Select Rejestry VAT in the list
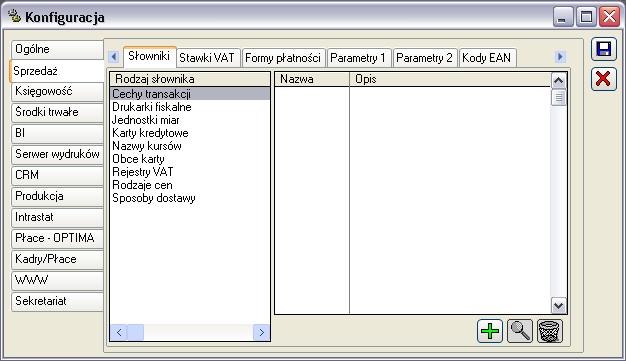Screen dimensions: 626x361 (190, 172)
